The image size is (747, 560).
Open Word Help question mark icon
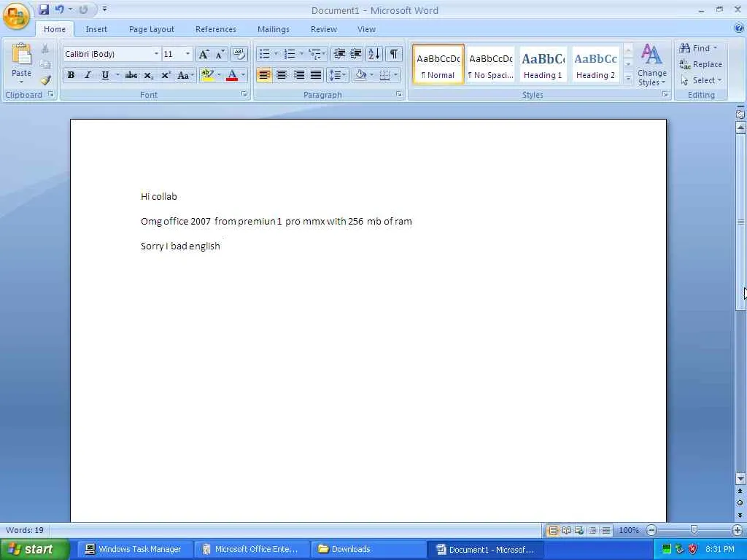coord(739,28)
